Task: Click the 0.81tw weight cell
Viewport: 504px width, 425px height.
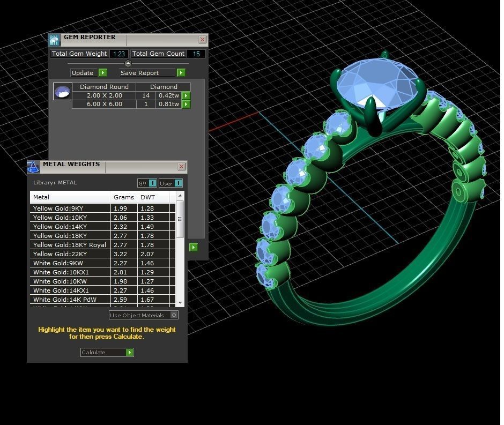Action: [169, 104]
